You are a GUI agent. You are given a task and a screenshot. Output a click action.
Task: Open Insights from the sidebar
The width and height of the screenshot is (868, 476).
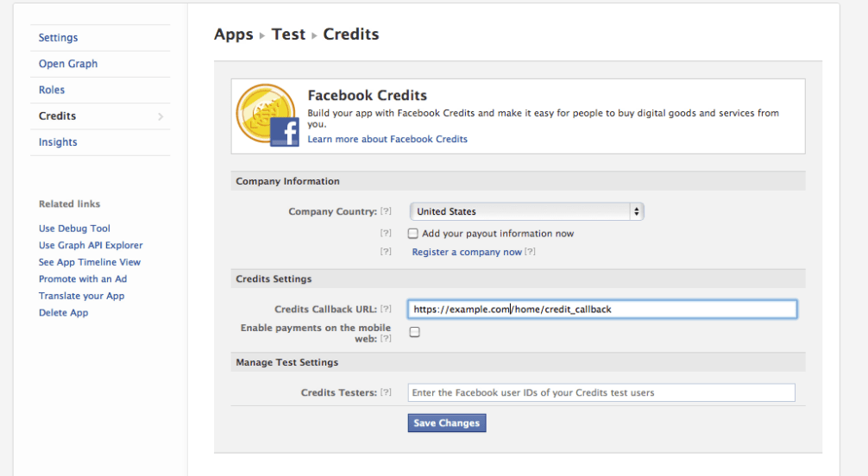pos(58,142)
